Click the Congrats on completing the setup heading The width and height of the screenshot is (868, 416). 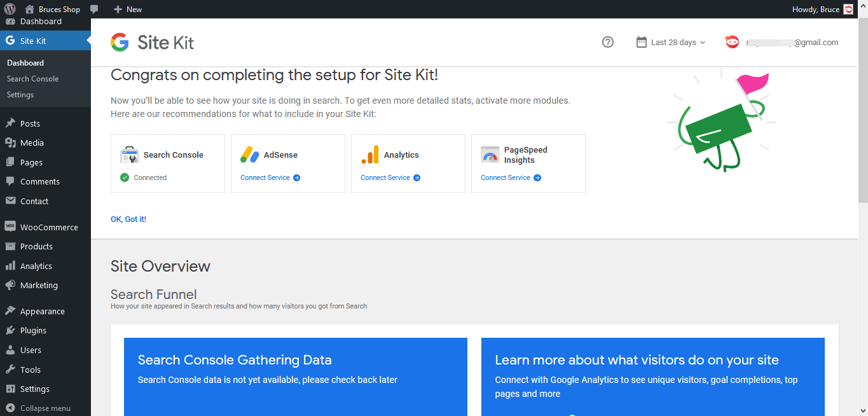274,75
